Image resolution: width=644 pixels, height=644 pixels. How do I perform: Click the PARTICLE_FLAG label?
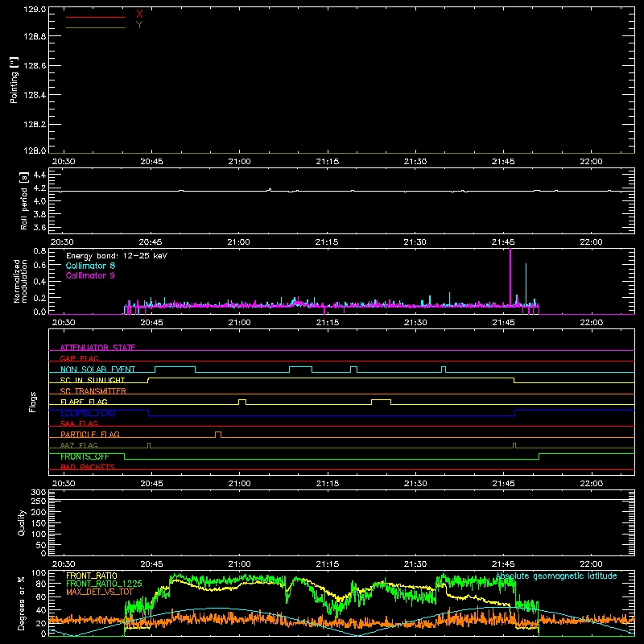(90, 434)
